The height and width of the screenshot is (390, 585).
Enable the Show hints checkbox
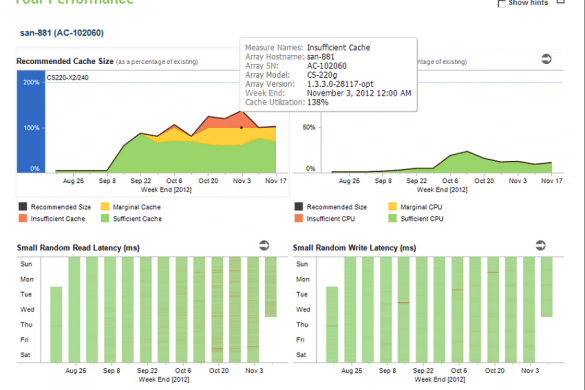[x=502, y=3]
